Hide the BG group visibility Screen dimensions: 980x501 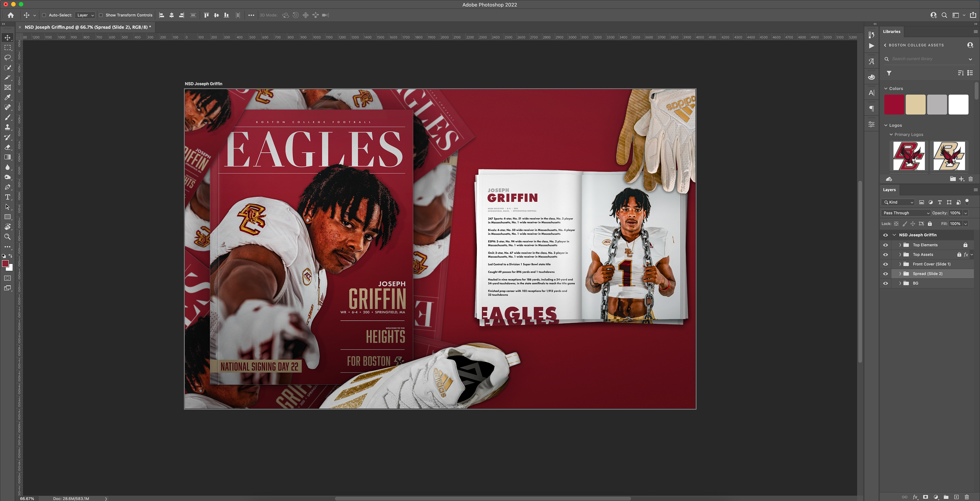(885, 283)
